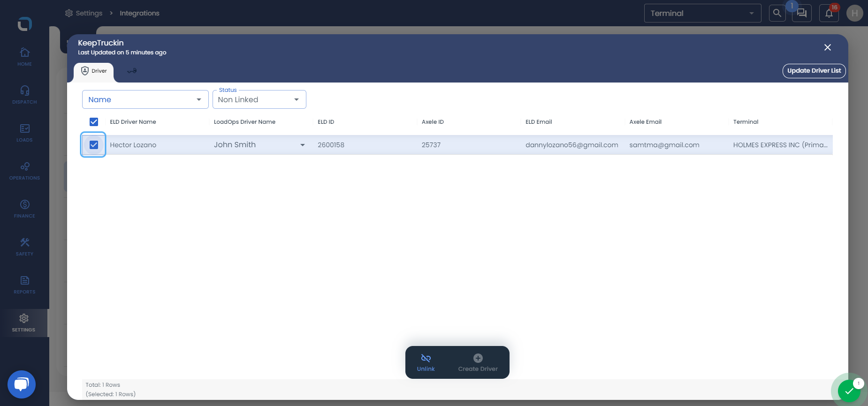Click the Settings breadcrumb link

pos(89,13)
